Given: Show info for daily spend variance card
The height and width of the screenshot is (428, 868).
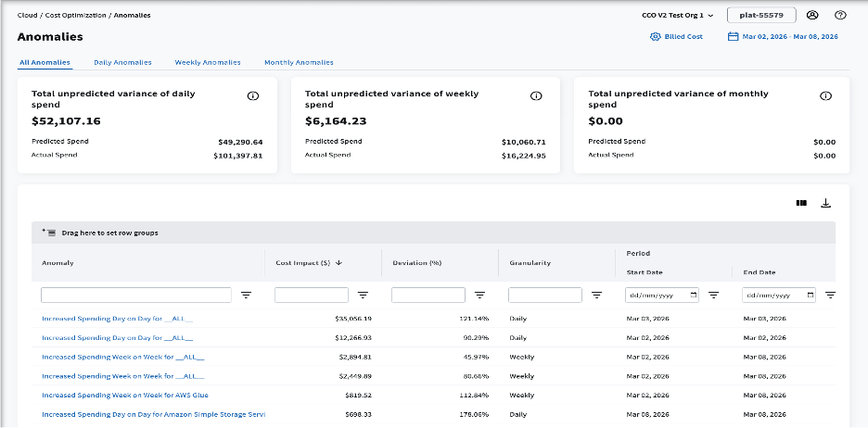Looking at the screenshot, I should (x=253, y=96).
